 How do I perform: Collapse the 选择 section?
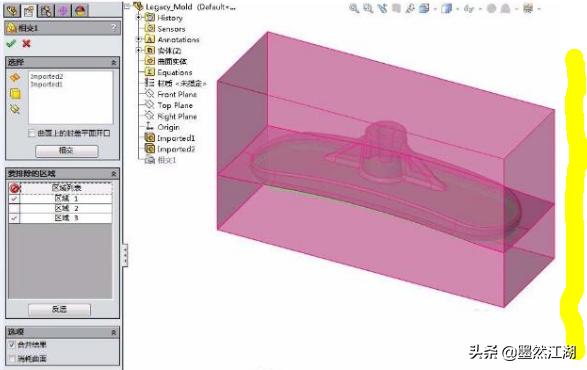(114, 63)
